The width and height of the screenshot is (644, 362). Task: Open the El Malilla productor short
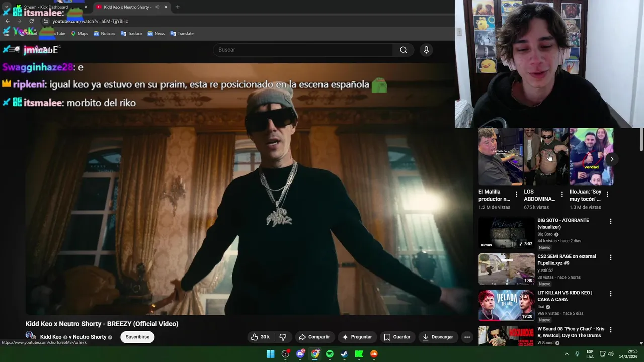[x=500, y=156]
